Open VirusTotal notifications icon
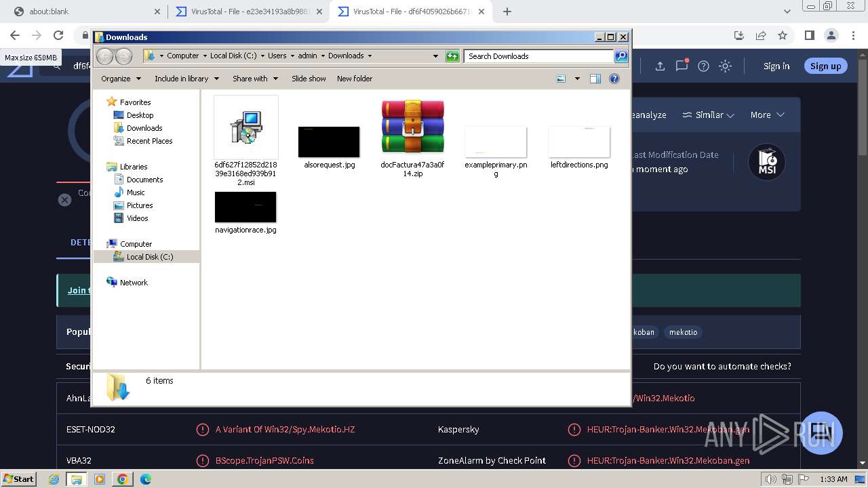 (x=682, y=66)
